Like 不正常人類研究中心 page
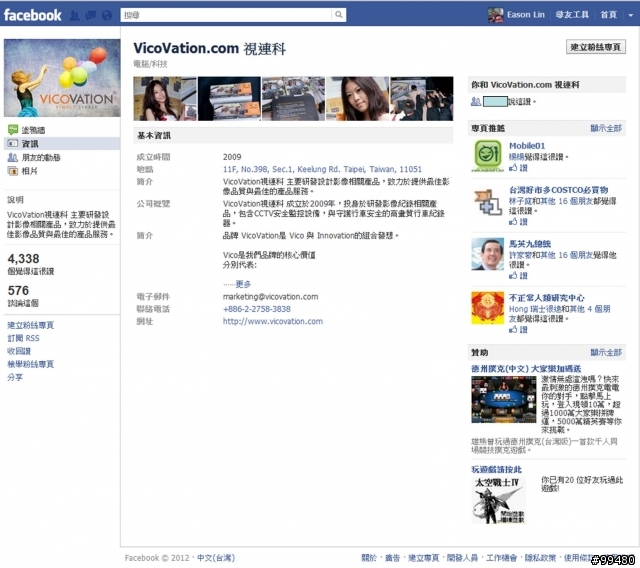This screenshot has height=568, width=640. tap(518, 330)
